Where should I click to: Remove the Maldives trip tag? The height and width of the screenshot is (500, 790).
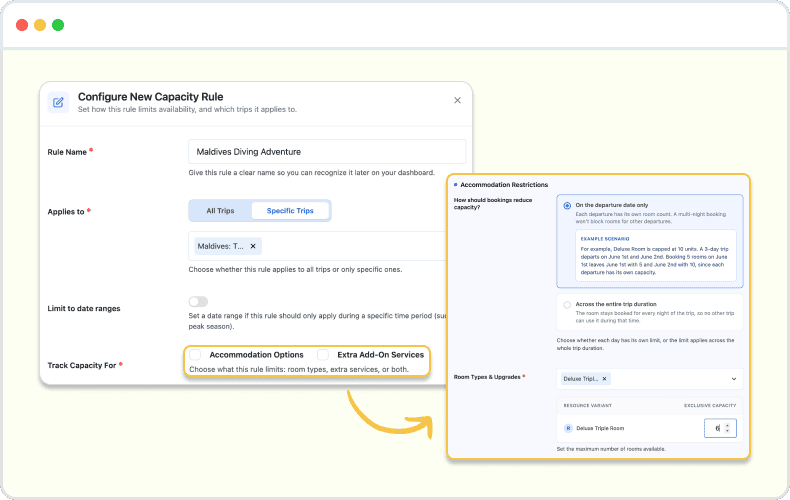point(253,246)
